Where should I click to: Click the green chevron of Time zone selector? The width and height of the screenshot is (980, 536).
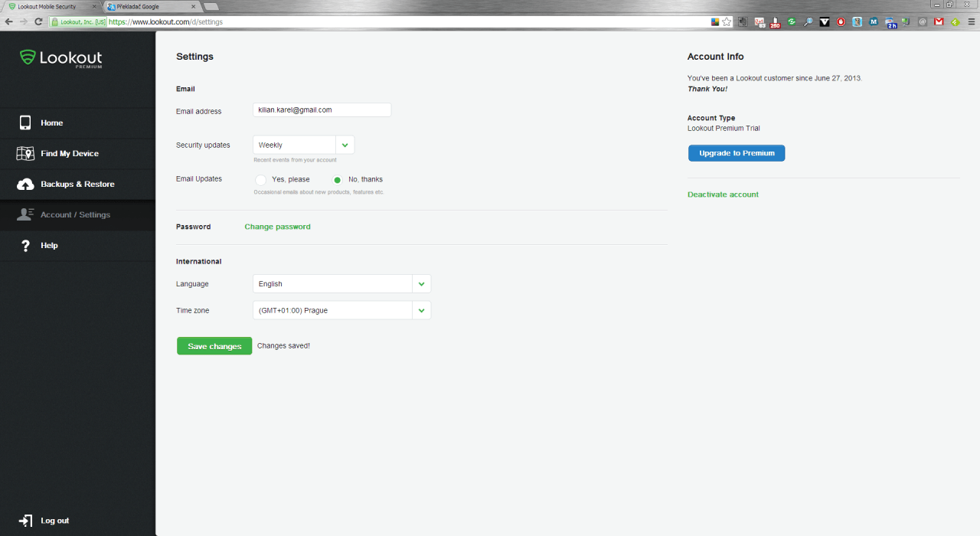(422, 310)
